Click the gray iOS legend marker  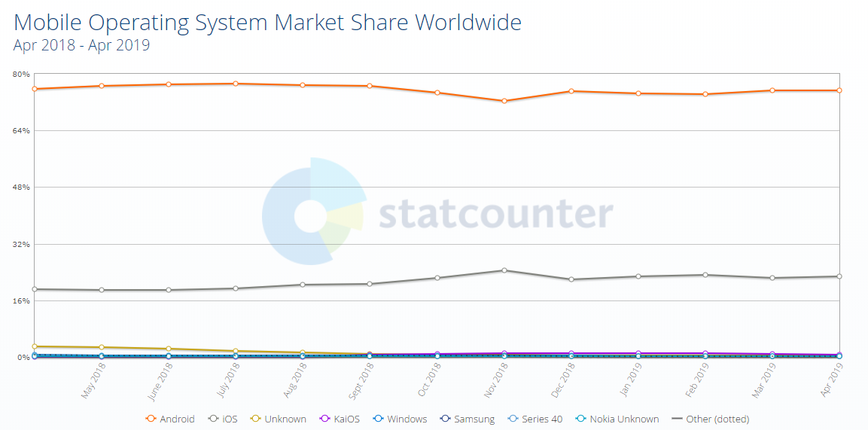[212, 419]
